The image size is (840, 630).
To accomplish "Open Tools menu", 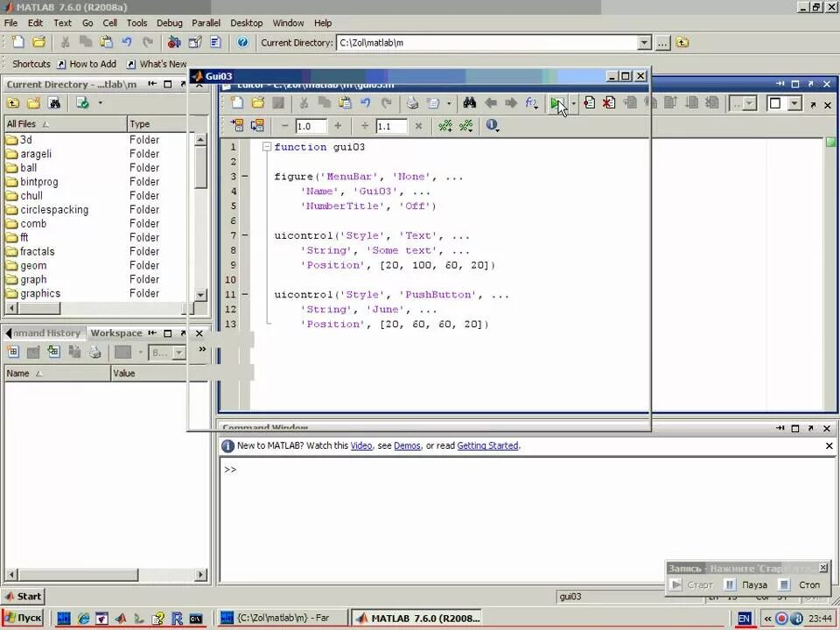I will pyautogui.click(x=136, y=23).
